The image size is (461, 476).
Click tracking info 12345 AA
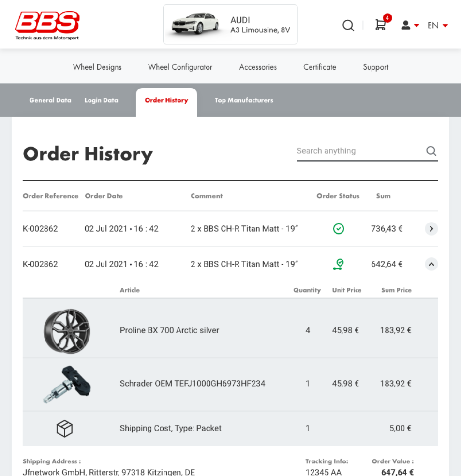[x=324, y=472]
